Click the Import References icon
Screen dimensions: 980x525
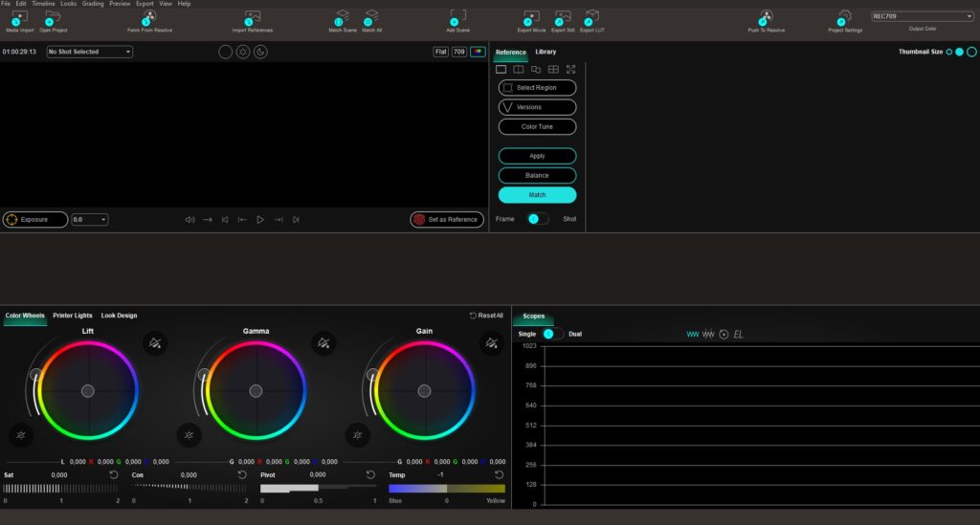pyautogui.click(x=252, y=18)
